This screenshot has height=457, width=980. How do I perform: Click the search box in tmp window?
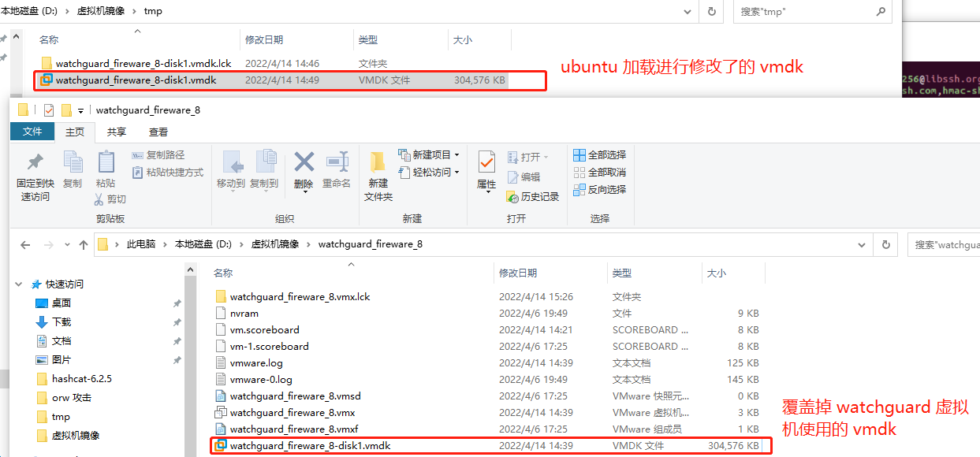point(814,12)
